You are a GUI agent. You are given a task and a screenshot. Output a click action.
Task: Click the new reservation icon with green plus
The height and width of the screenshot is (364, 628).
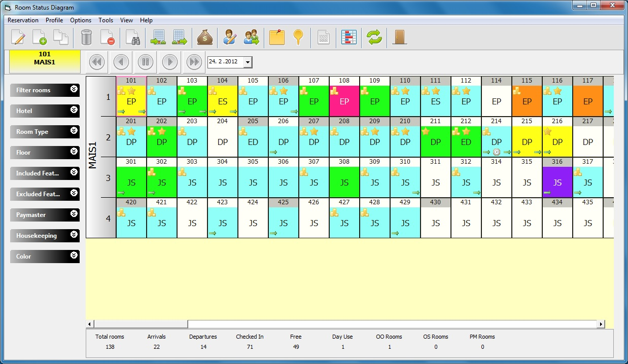click(x=40, y=38)
